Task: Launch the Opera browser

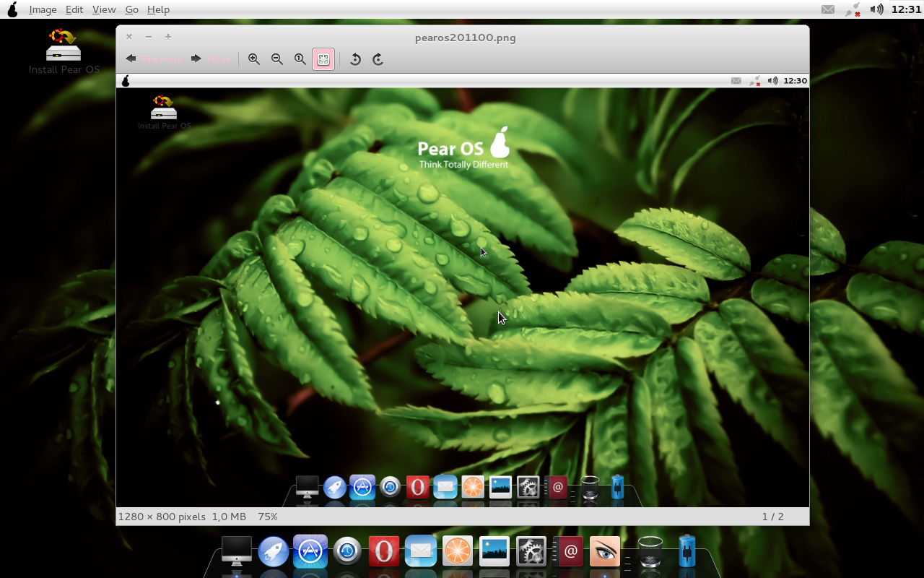Action: tap(383, 551)
